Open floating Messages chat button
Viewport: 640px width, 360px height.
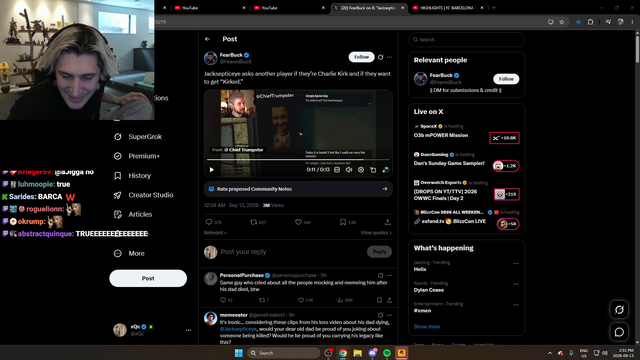[x=619, y=332]
